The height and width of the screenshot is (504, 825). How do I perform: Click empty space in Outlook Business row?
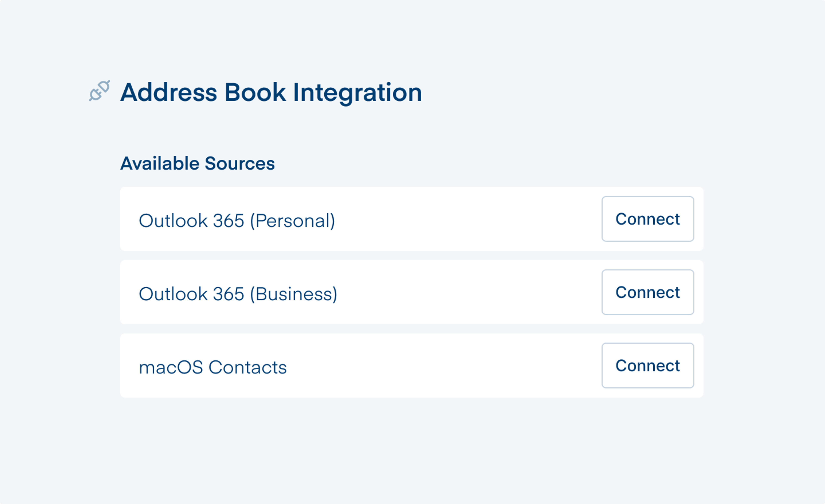click(469, 292)
